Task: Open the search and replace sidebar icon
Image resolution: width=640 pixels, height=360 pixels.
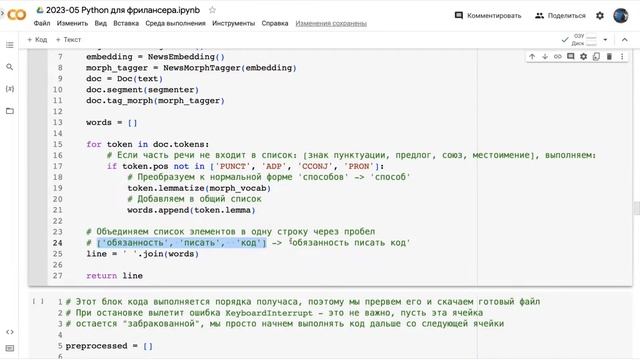Action: coord(10,67)
